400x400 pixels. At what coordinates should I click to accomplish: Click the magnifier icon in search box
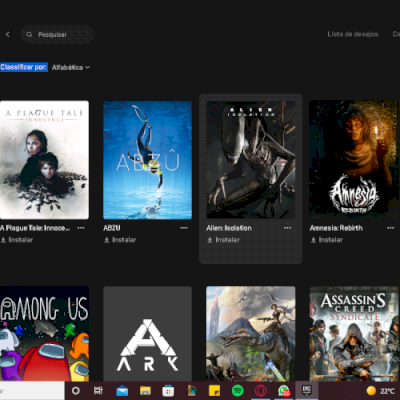(x=29, y=34)
